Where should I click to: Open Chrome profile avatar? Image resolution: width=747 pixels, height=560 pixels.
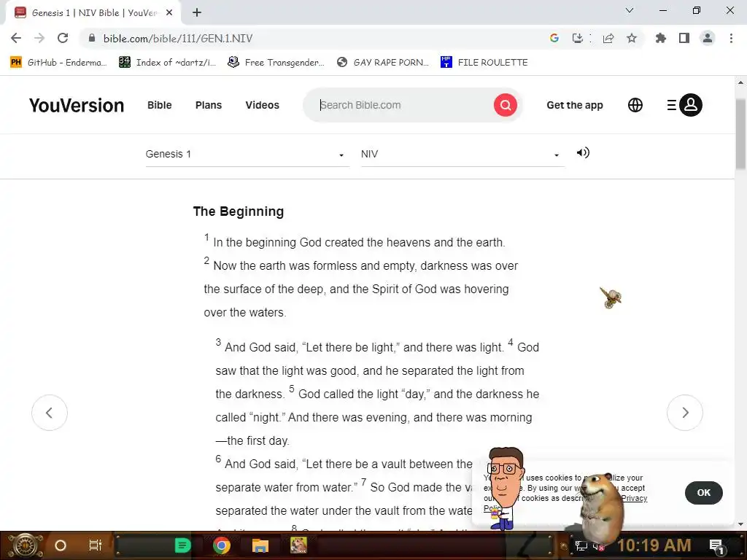tap(708, 38)
